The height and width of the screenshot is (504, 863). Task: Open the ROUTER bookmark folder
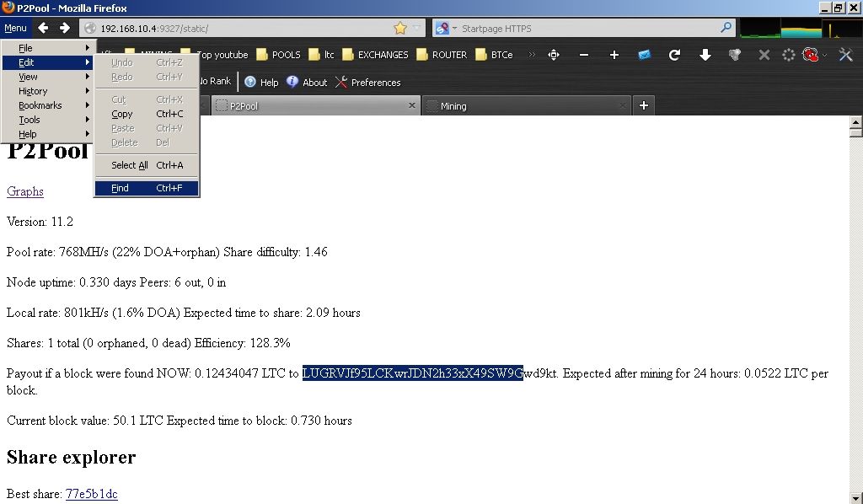click(x=442, y=55)
